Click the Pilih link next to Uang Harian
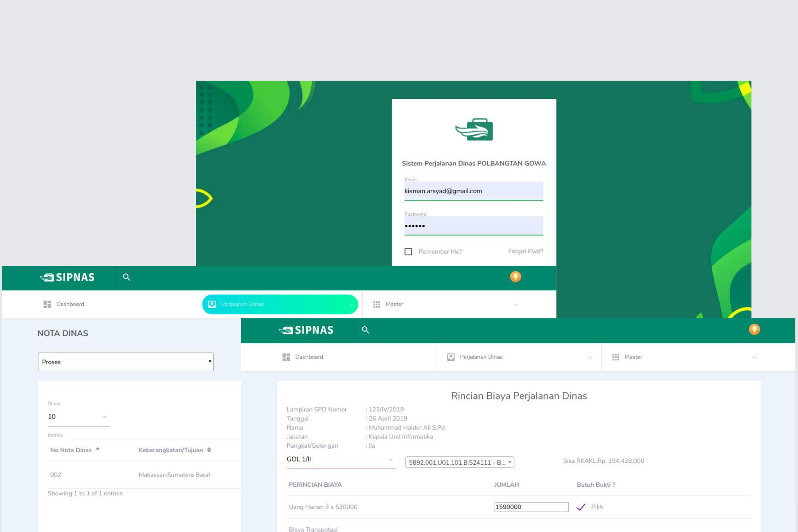This screenshot has width=798, height=532. tap(597, 507)
